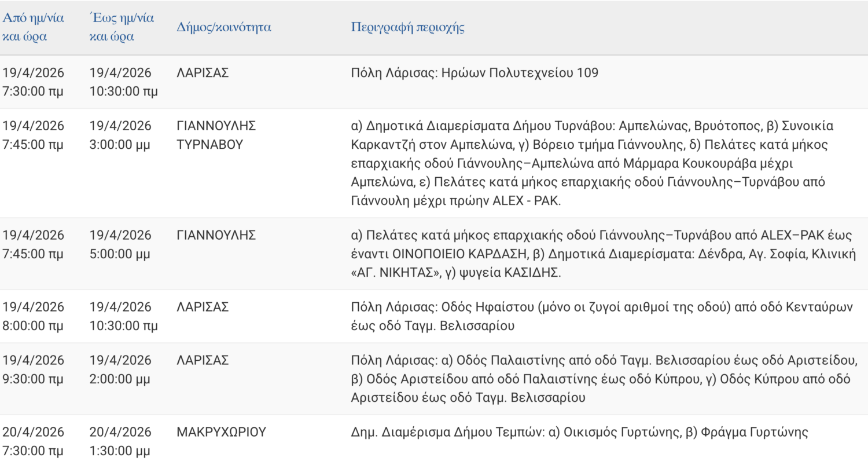
Task: Click the start date 20/4/2026 7:30:00 πμ
Action: pyautogui.click(x=33, y=441)
